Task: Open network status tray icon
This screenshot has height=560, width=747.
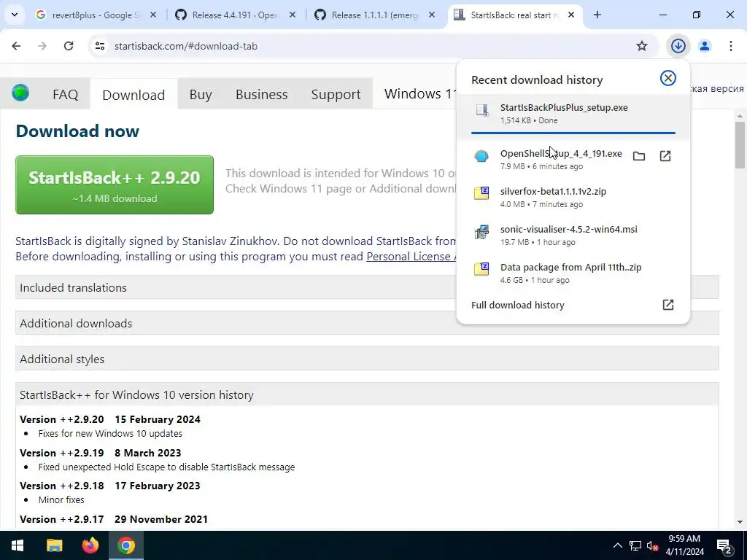Action: pos(635,545)
